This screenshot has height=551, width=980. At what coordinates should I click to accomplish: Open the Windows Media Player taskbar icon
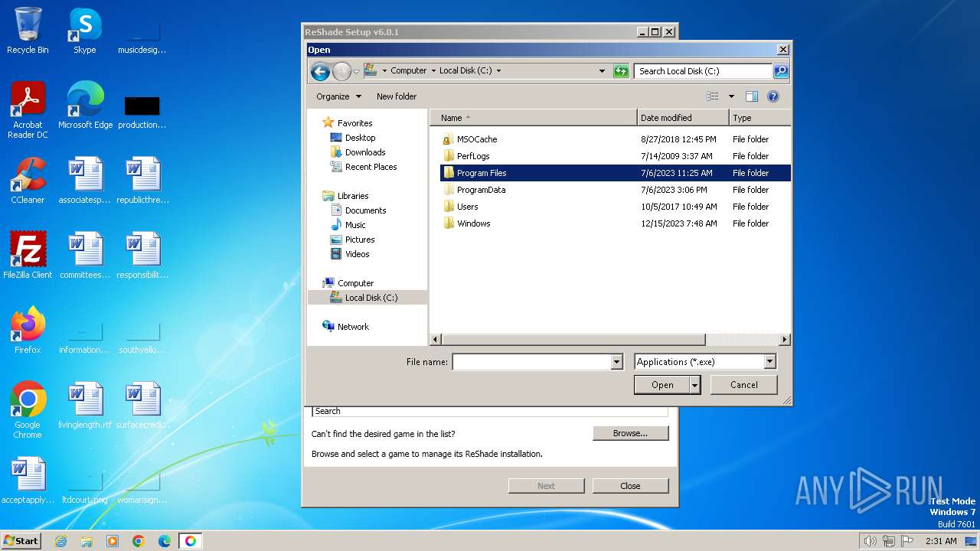coord(113,541)
